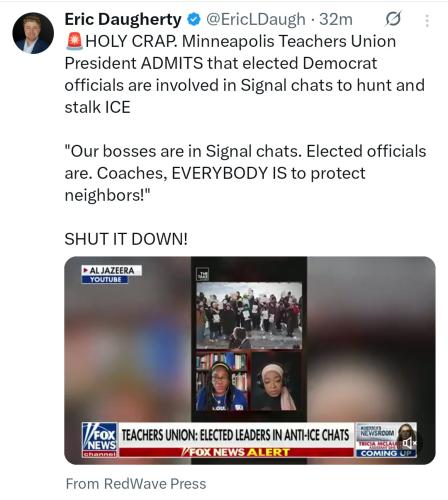Open Eric Daugherty's profile avatar
This screenshot has width=448, height=500.
(33, 33)
